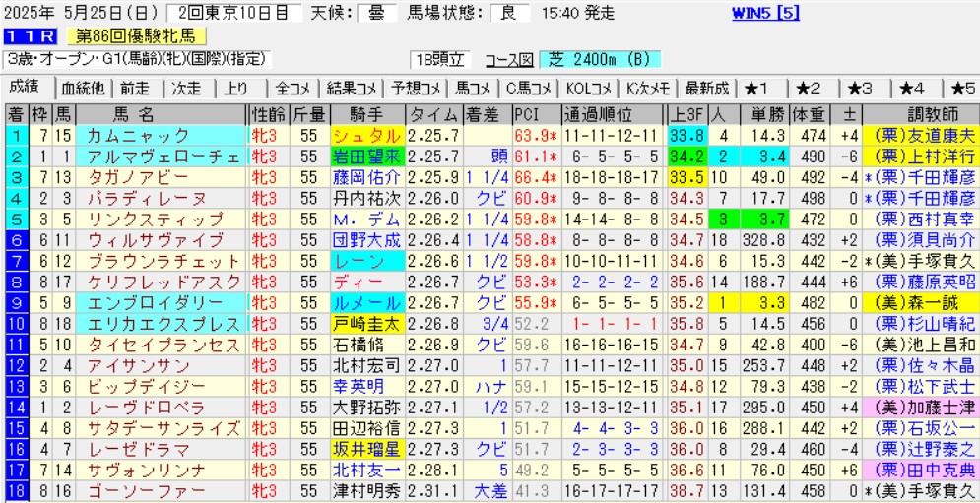The width and height of the screenshot is (980, 503).
Task: Open the 最新成 tab
Action: (706, 88)
